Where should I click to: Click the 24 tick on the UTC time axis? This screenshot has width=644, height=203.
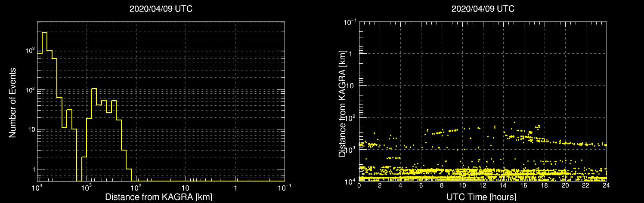coord(607,186)
